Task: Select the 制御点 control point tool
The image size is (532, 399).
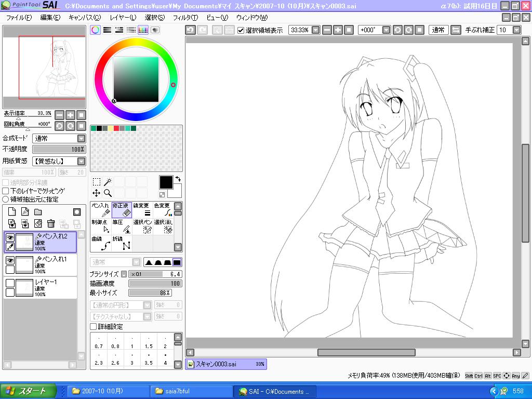Action: click(x=101, y=227)
